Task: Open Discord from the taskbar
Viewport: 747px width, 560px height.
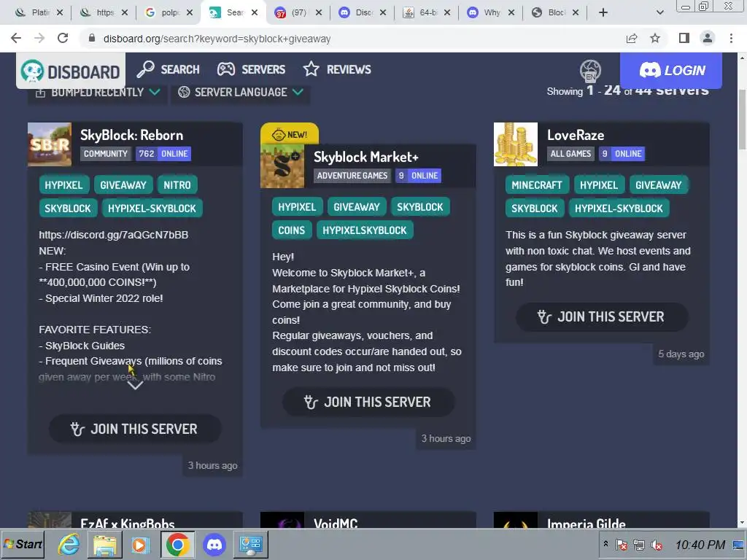Action: click(214, 544)
